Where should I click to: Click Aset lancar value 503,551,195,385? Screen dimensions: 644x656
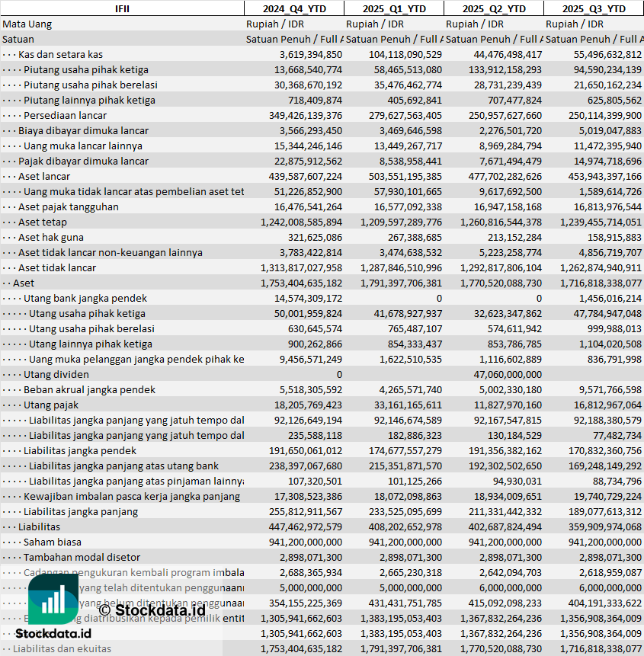click(x=405, y=177)
